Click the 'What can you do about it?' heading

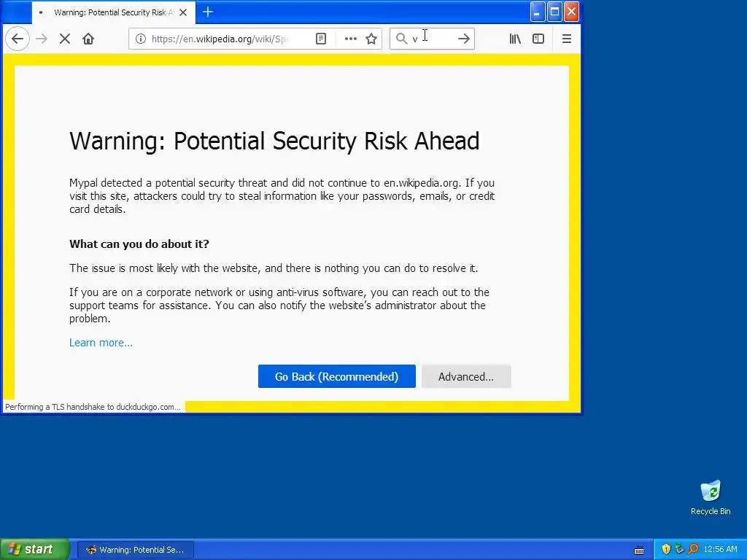139,244
